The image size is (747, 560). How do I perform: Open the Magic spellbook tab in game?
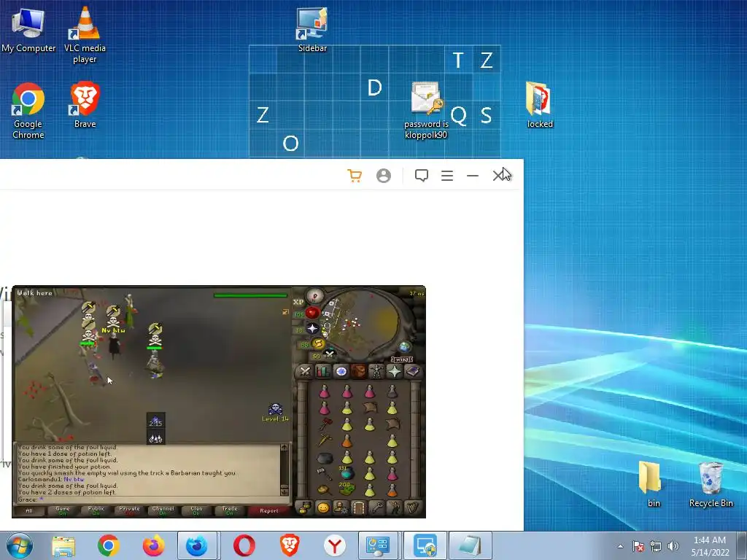pyautogui.click(x=412, y=371)
